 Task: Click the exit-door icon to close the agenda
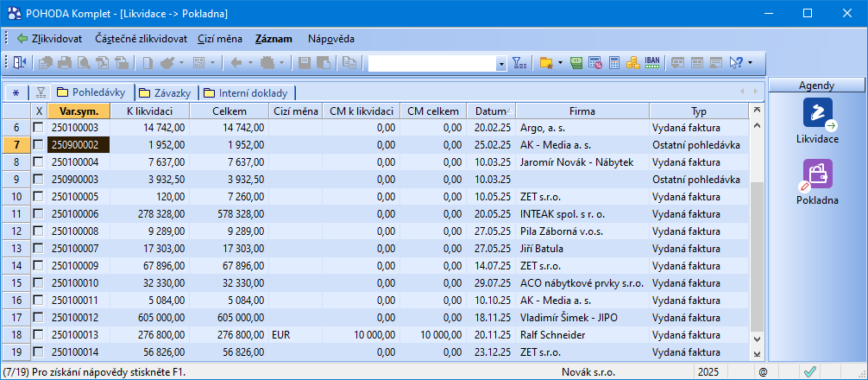click(x=19, y=63)
